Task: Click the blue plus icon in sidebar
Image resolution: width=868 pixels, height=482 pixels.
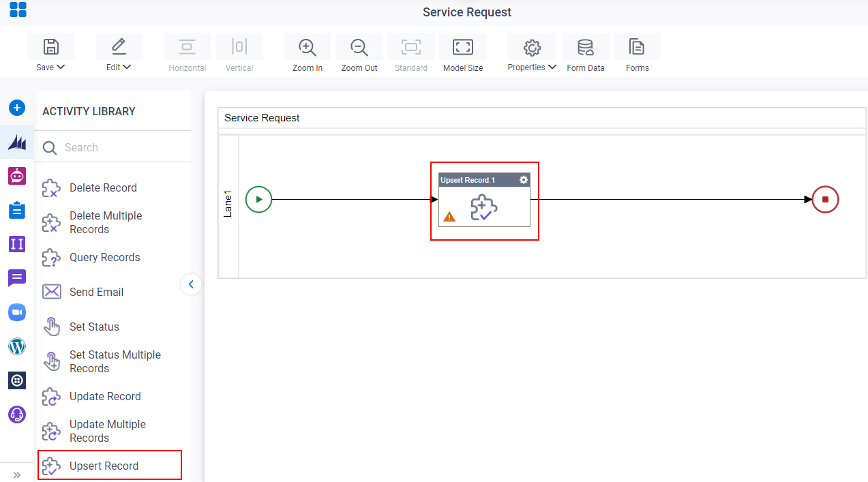Action: (17, 108)
